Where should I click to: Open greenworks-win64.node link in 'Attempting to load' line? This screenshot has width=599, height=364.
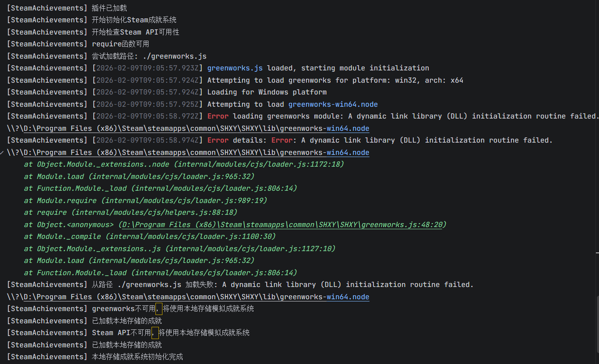333,104
